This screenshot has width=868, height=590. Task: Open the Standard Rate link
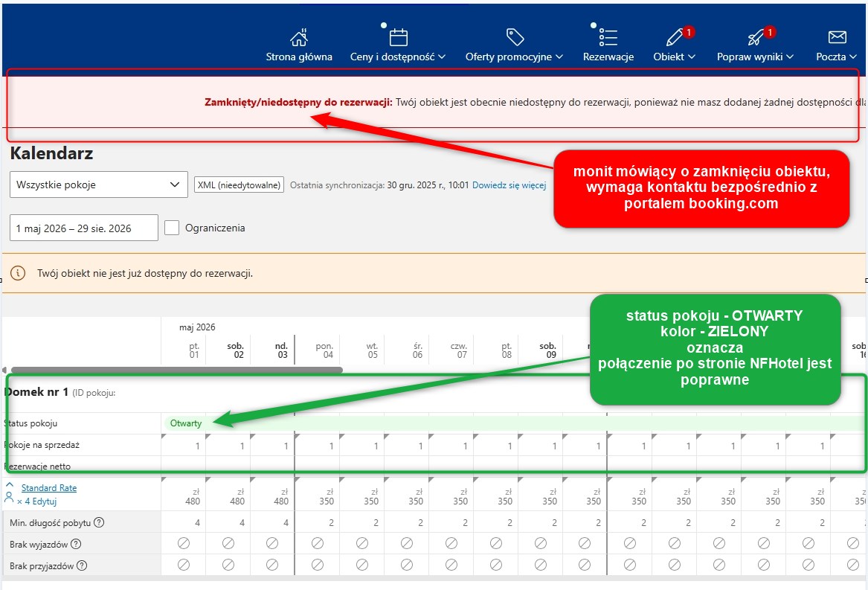click(48, 488)
